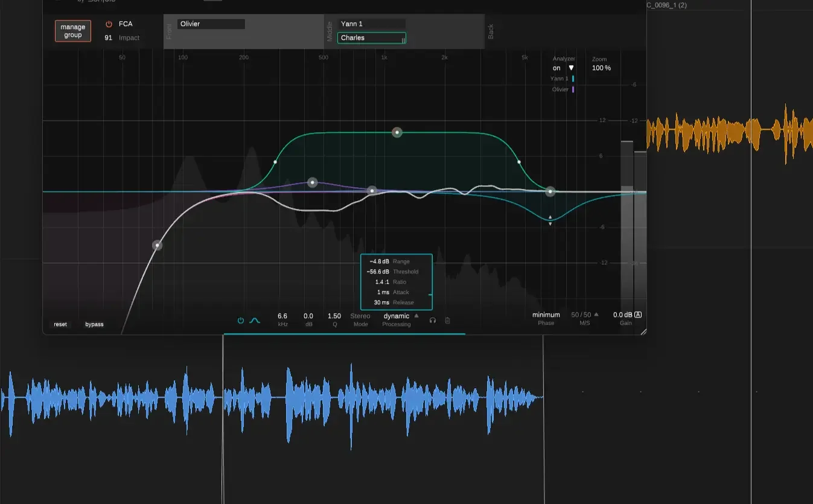Viewport: 813px width, 504px height.
Task: Click the 1.50 Q value
Action: [334, 316]
